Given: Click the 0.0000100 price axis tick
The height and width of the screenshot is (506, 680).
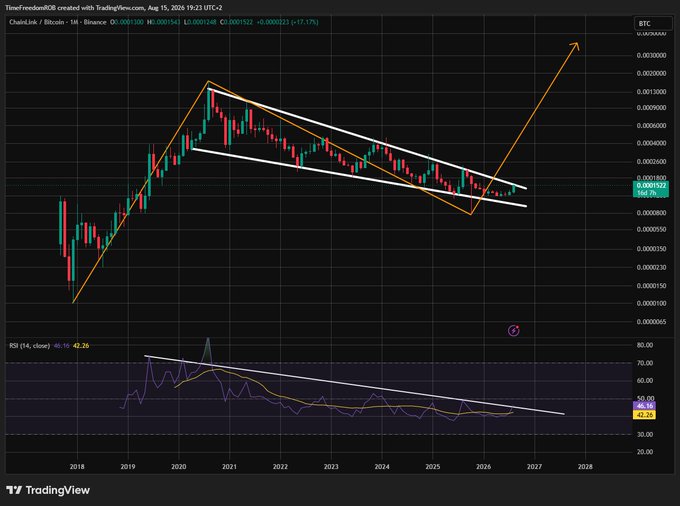Looking at the screenshot, I should tap(651, 304).
